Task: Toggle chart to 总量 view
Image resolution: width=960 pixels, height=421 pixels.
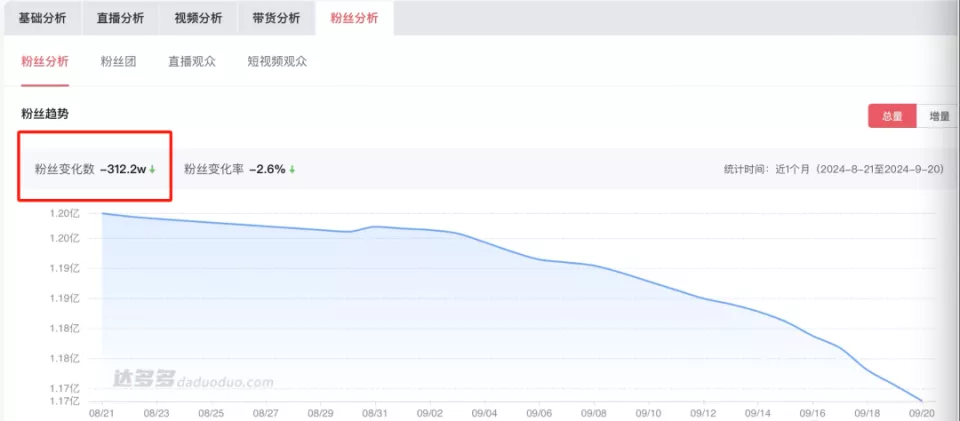Action: pyautogui.click(x=892, y=116)
